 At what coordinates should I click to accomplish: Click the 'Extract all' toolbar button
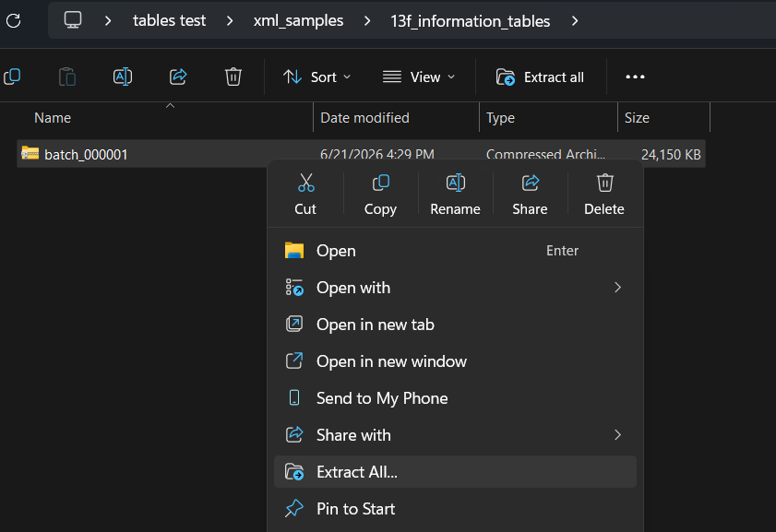click(540, 77)
